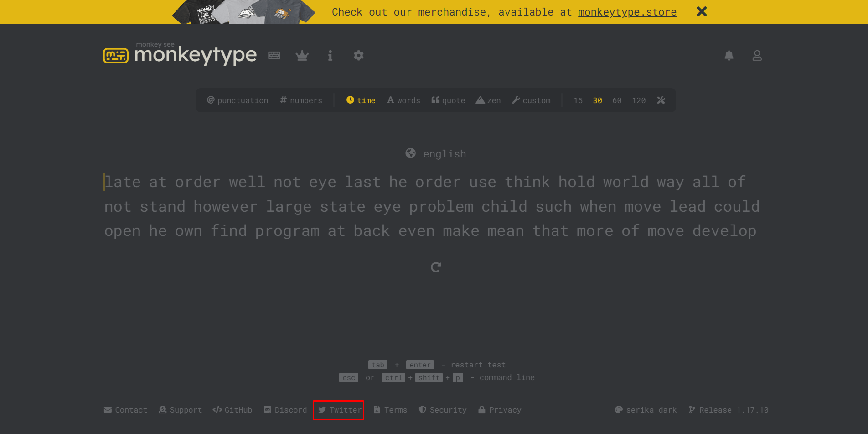Dismiss the merchandise banner
The width and height of the screenshot is (868, 434).
(701, 11)
